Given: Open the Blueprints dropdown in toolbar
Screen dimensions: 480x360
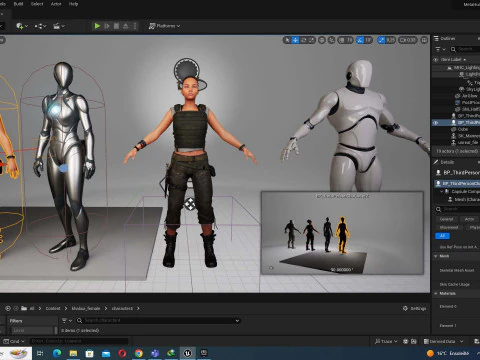Looking at the screenshot, I should 40,26.
